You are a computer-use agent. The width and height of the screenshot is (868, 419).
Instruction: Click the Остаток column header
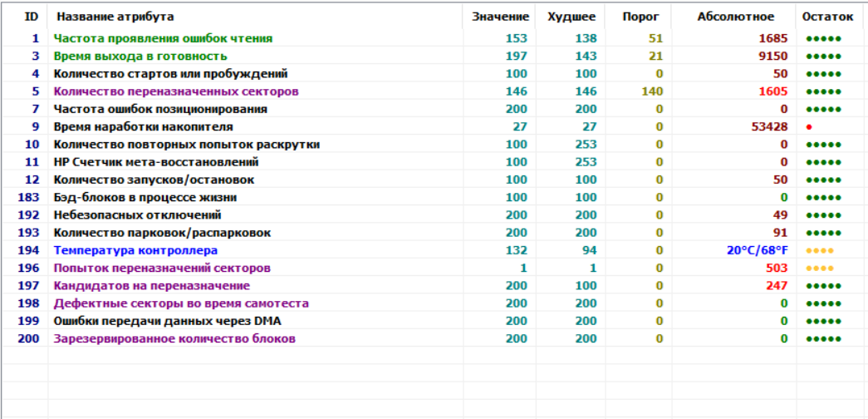point(827,17)
